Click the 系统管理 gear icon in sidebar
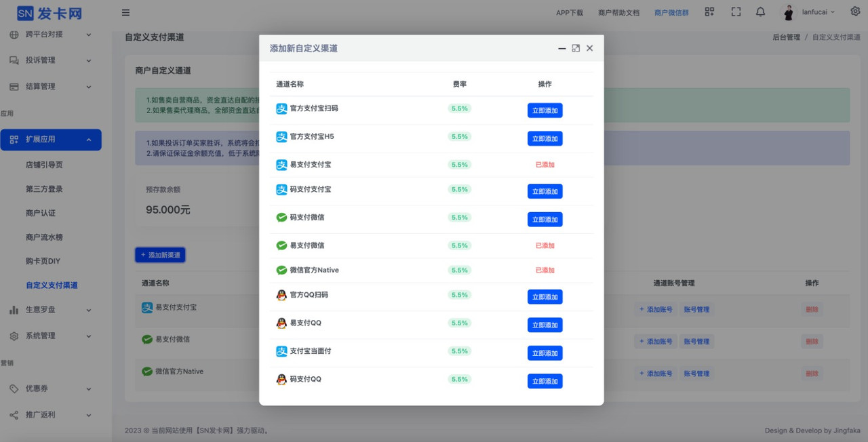868x442 pixels. [x=14, y=336]
